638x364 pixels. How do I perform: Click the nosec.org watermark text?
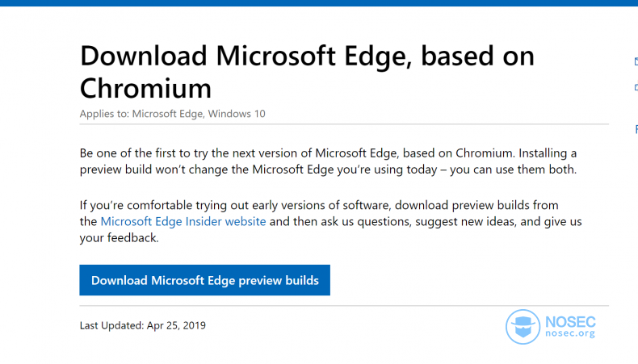click(x=570, y=333)
